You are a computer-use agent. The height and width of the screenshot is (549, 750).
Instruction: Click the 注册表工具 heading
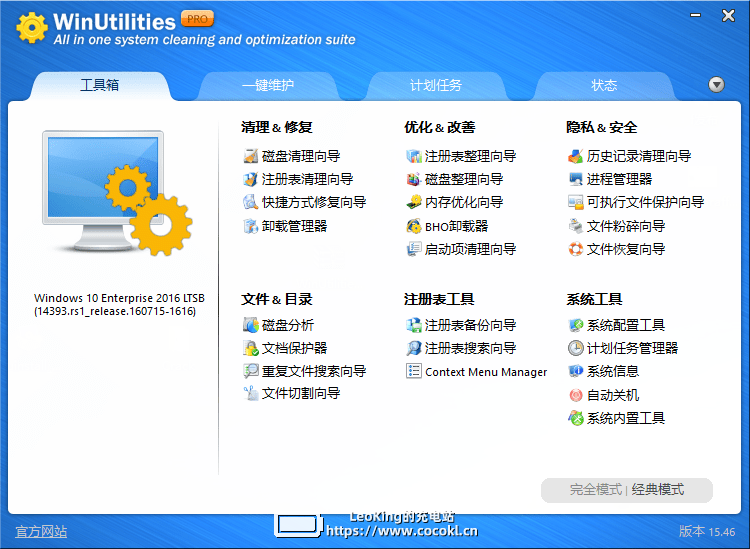coord(439,299)
